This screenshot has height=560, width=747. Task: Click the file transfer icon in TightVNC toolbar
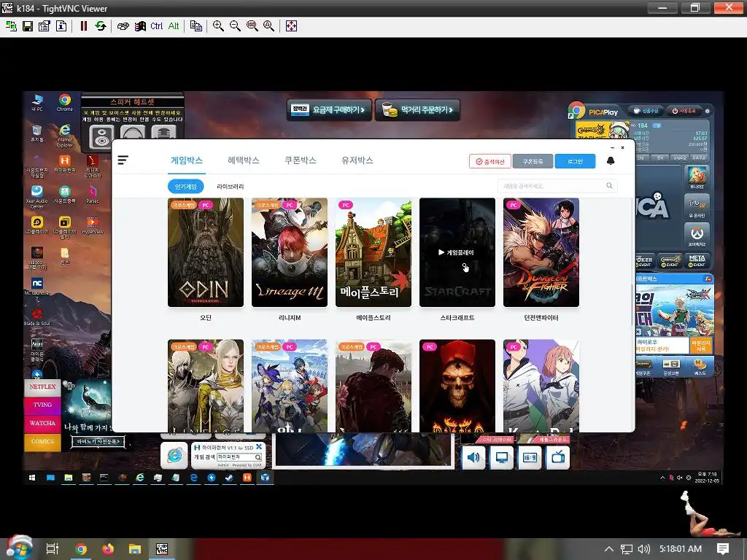196,26
